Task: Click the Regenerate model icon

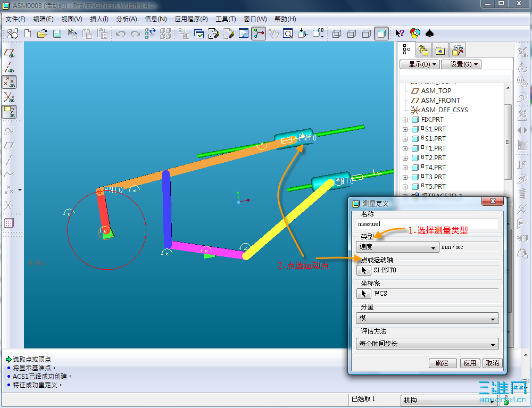Action: point(151,34)
